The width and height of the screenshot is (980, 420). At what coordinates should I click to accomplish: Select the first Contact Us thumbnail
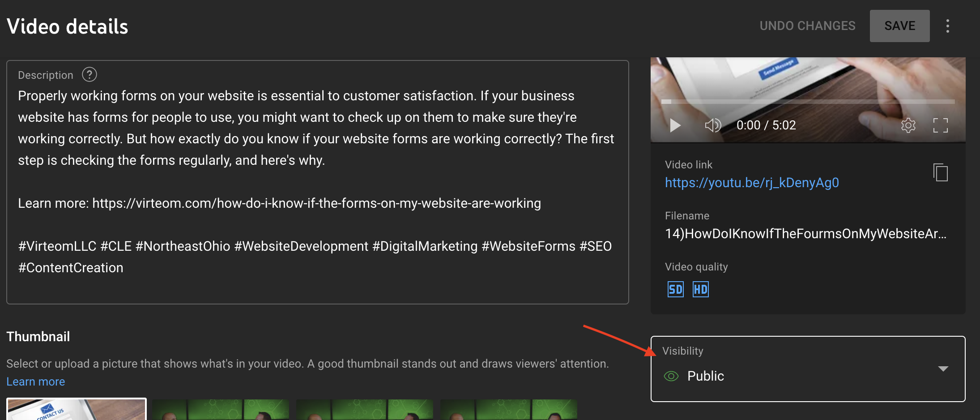(x=77, y=410)
